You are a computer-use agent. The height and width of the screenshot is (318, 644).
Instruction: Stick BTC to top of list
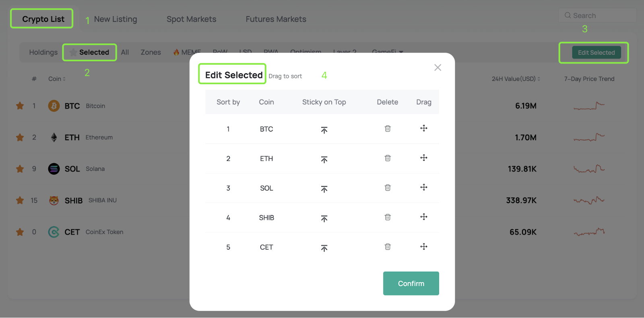click(324, 130)
